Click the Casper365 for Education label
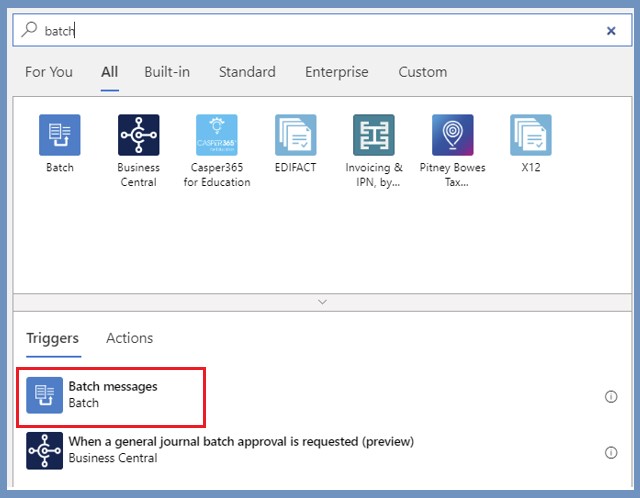This screenshot has height=498, width=640. [x=217, y=175]
